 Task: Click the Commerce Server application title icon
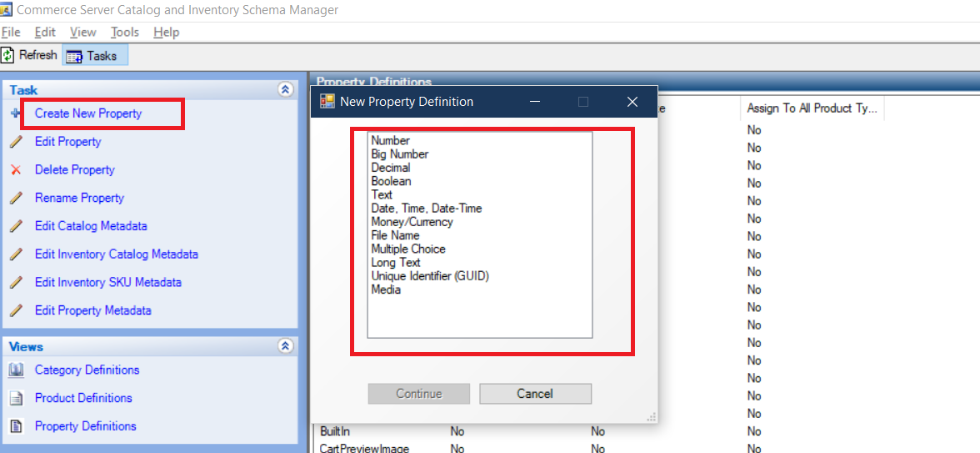6,9
